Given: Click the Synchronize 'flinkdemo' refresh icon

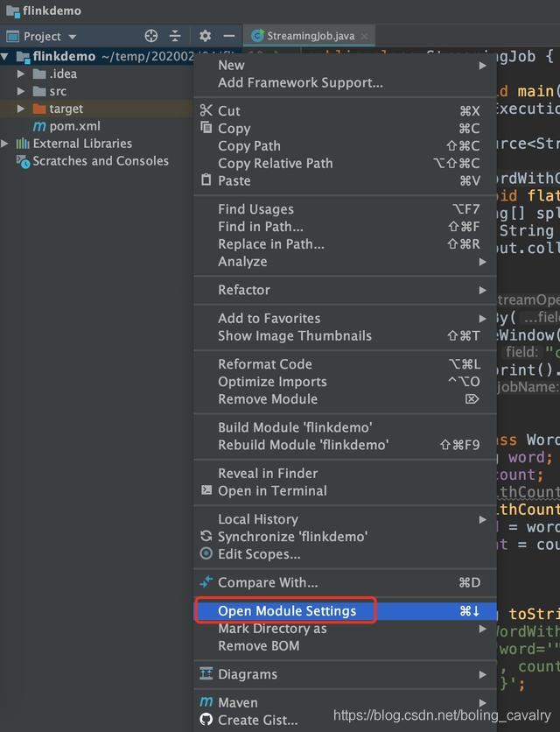Looking at the screenshot, I should coord(206,536).
